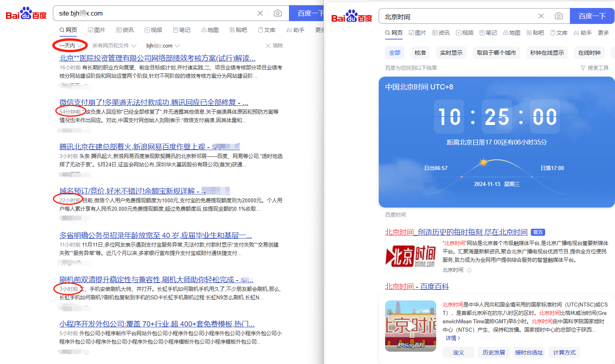The image size is (615, 364).
Task: Jump to 计算方式 section of Baike entry
Action: [564, 352]
